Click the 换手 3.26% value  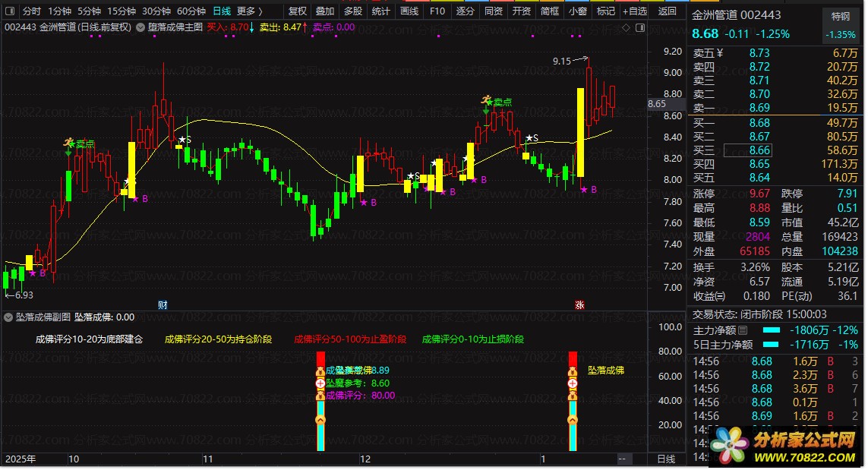pos(755,267)
